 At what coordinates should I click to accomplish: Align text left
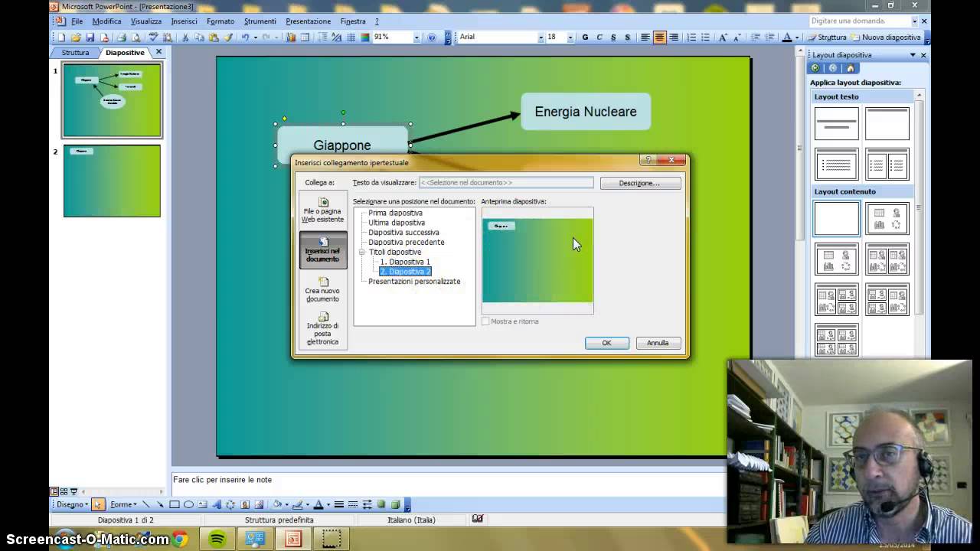tap(645, 37)
